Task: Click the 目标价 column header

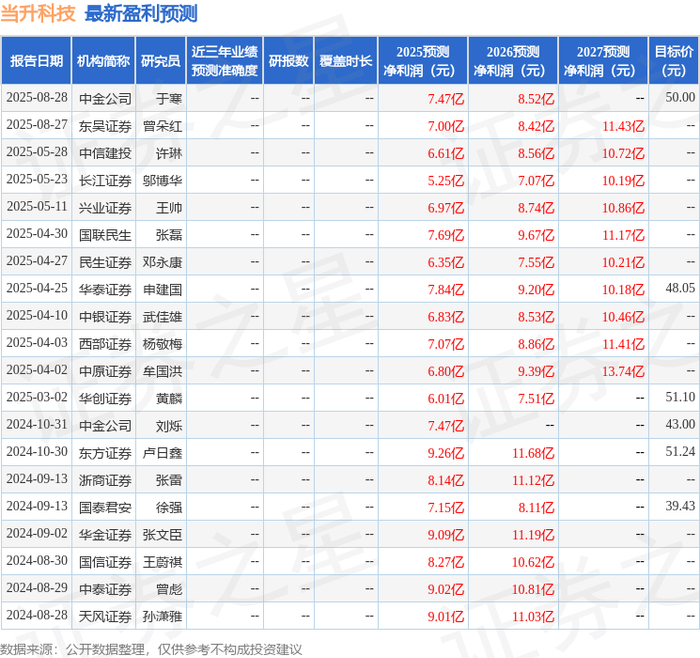Action: (674, 61)
